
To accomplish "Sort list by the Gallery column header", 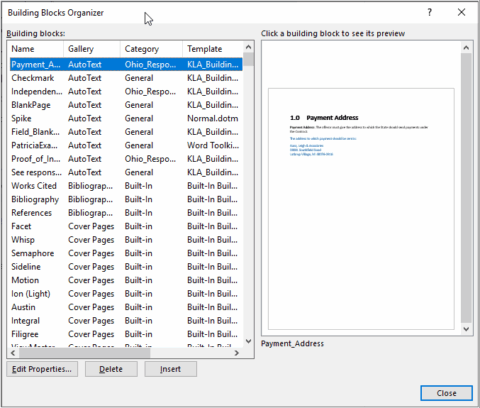I will click(x=92, y=49).
